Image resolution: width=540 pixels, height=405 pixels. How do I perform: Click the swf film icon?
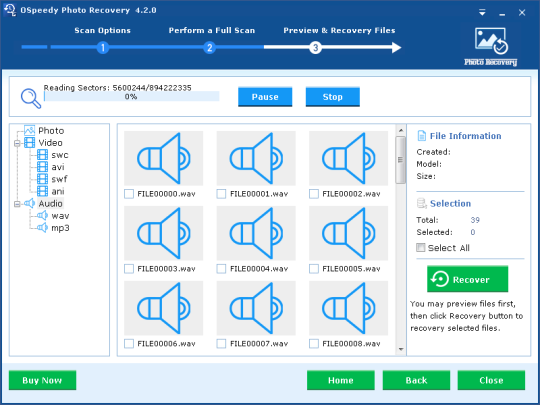coord(42,179)
